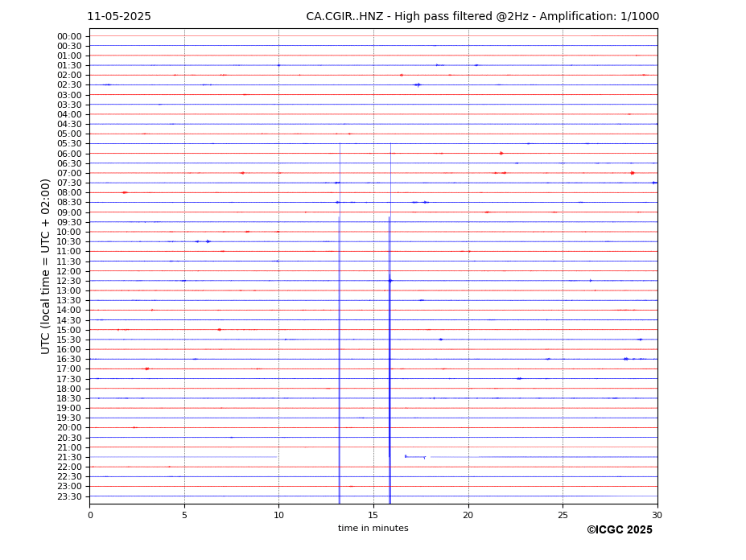Select the CA.CGIR..HNZ chart title

[x=482, y=17]
